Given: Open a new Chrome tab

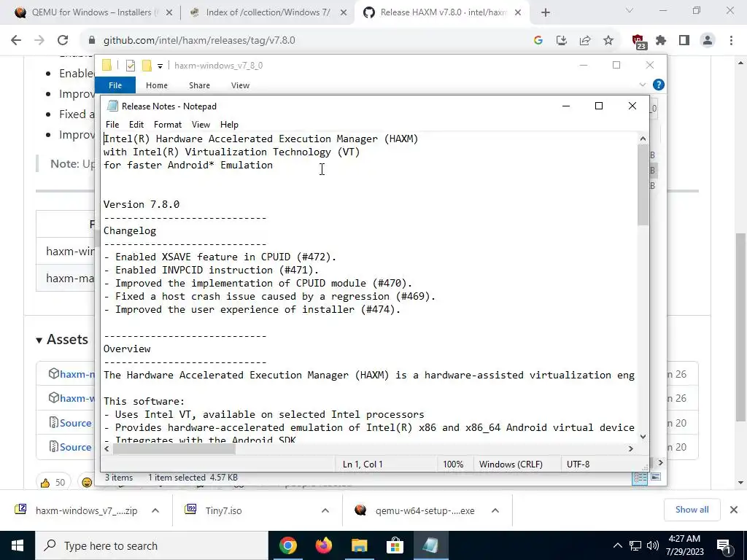Looking at the screenshot, I should click(x=546, y=13).
